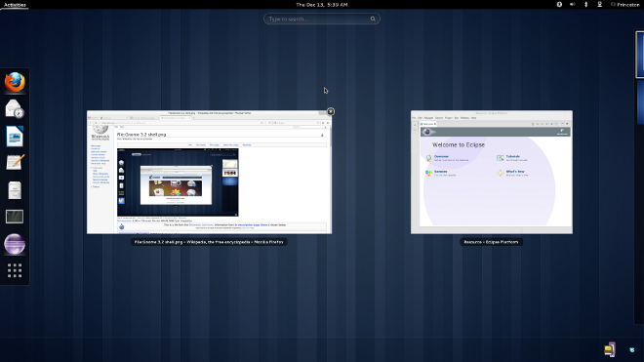
Task: Click the Activities button in top bar
Action: [x=15, y=5]
